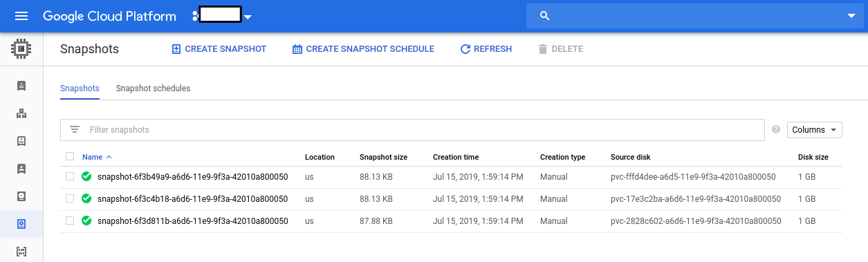Open VM instances from the sidebar

coord(21,86)
